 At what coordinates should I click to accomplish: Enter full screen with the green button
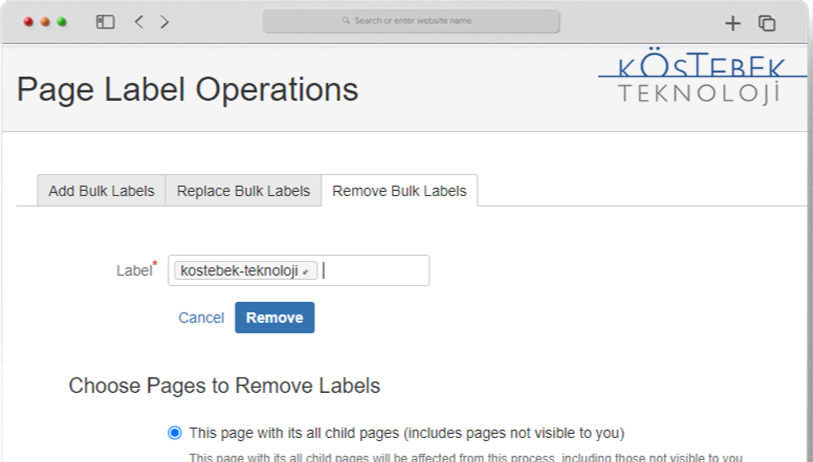tap(62, 21)
